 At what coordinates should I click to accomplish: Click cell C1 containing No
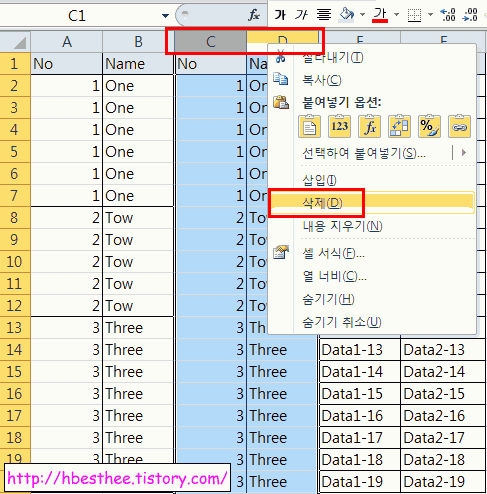(211, 64)
